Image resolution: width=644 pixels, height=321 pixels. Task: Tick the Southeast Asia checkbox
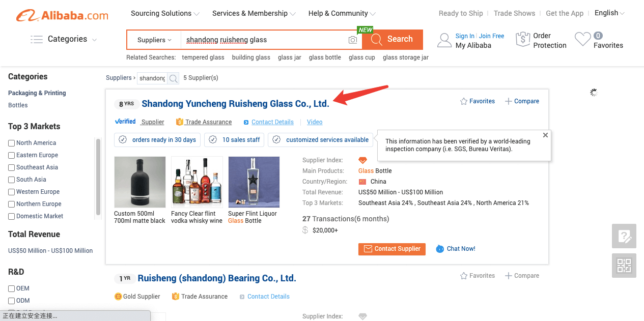[12, 167]
